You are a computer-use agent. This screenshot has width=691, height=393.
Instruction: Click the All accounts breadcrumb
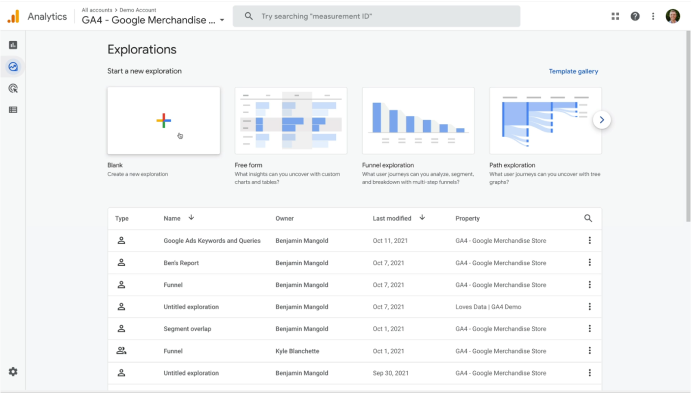pos(97,10)
